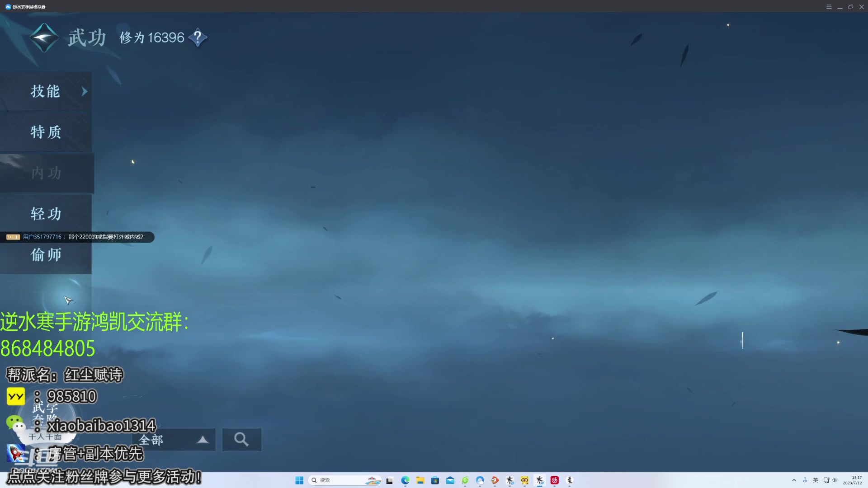Open NetEase Cloud Music red icon
868x488 pixels.
point(555,480)
